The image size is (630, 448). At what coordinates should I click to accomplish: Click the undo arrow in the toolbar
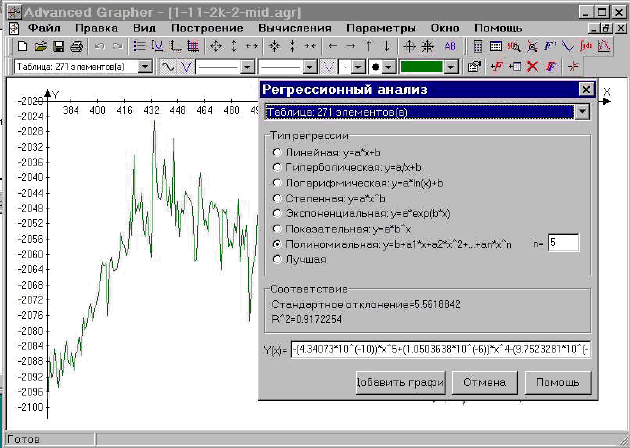click(x=100, y=47)
